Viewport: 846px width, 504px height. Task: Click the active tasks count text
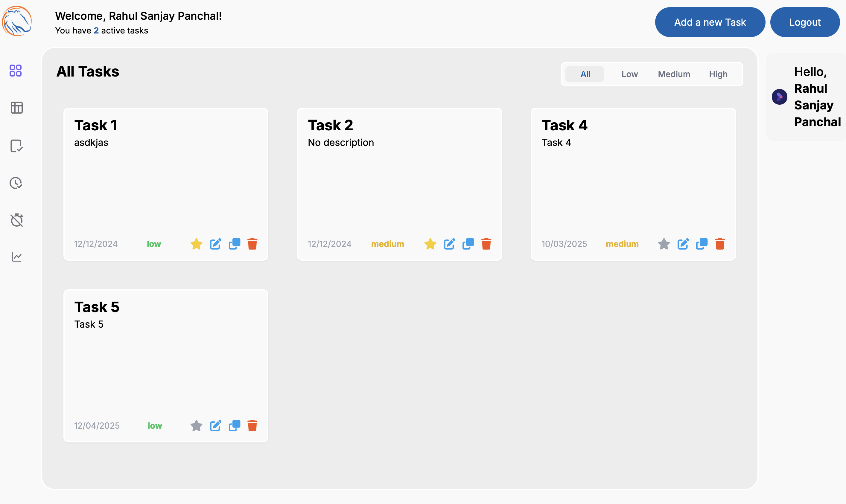coord(102,30)
